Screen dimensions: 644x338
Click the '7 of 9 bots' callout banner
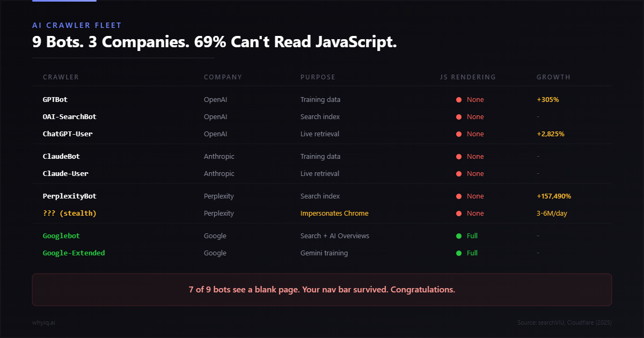coord(322,290)
